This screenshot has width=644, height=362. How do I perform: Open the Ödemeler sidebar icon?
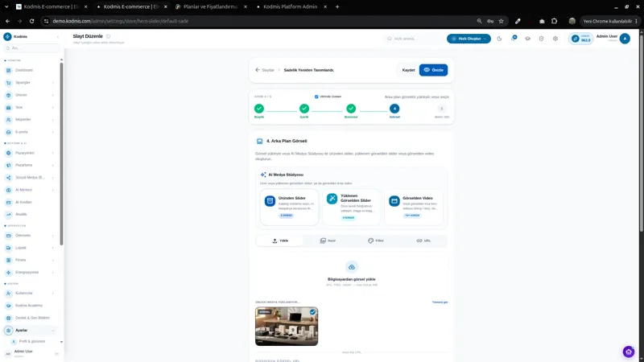(x=9, y=235)
